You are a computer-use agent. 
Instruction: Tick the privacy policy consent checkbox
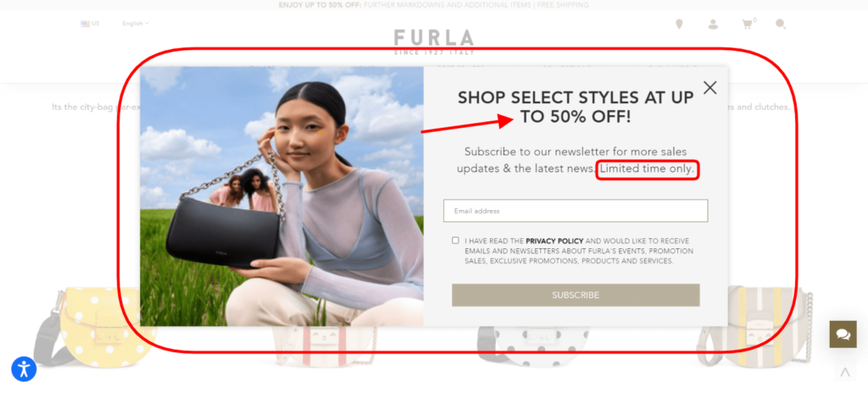(455, 241)
